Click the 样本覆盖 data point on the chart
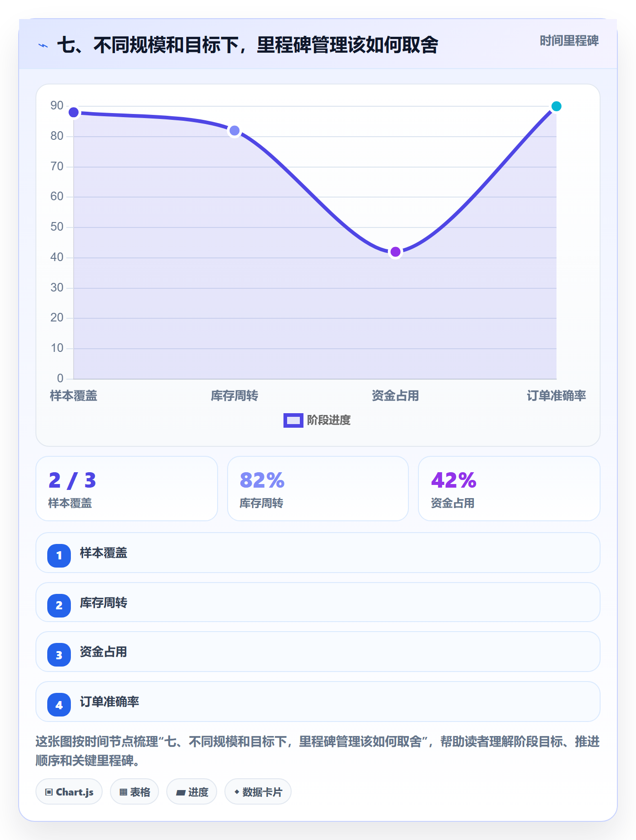Viewport: 636px width, 840px height. 74,112
